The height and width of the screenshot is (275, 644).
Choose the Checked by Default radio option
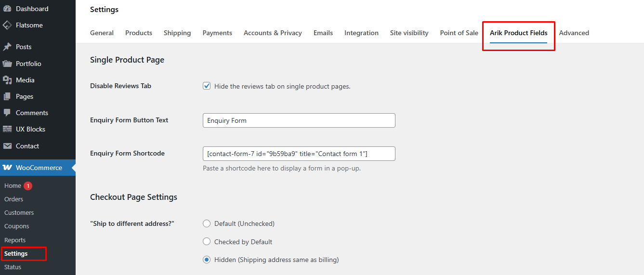pos(207,242)
